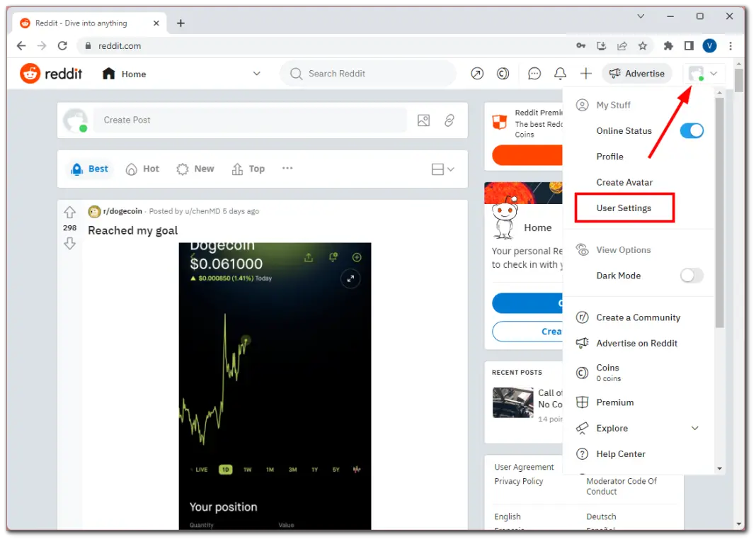This screenshot has width=756, height=542.
Task: Open Reddit Coins in the header
Action: click(x=502, y=73)
